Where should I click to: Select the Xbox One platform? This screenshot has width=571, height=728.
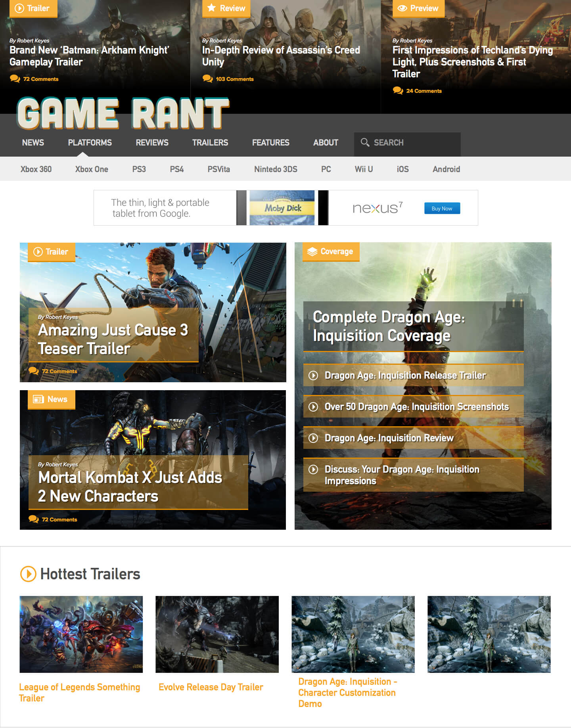[x=92, y=169]
